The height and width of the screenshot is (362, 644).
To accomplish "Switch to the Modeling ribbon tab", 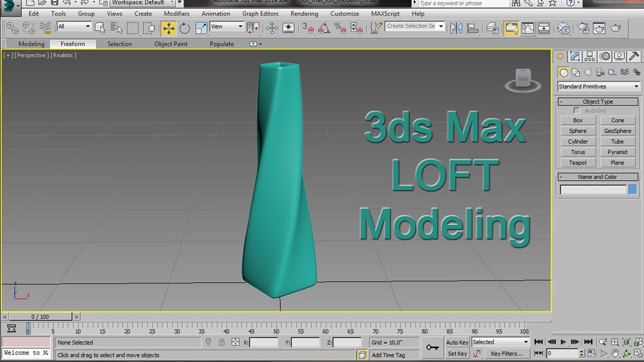I will pos(31,44).
